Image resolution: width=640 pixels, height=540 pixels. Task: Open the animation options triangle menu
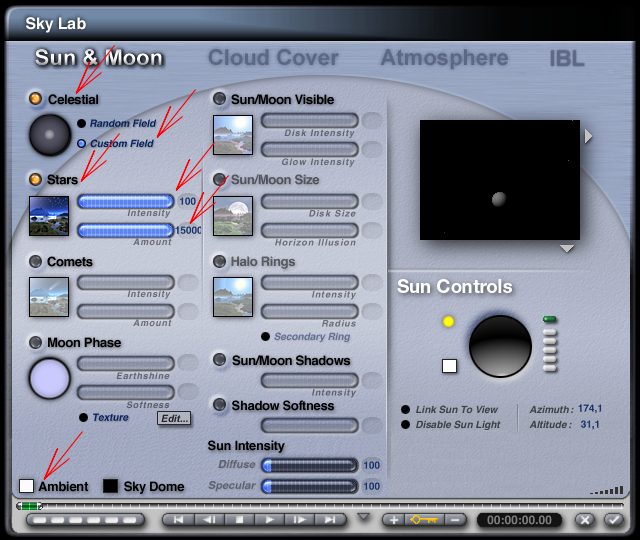(x=363, y=517)
